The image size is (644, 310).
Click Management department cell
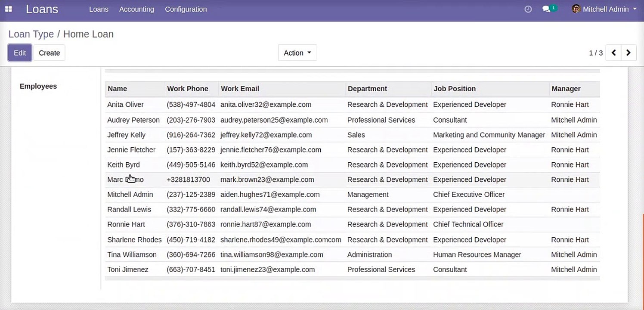click(368, 195)
